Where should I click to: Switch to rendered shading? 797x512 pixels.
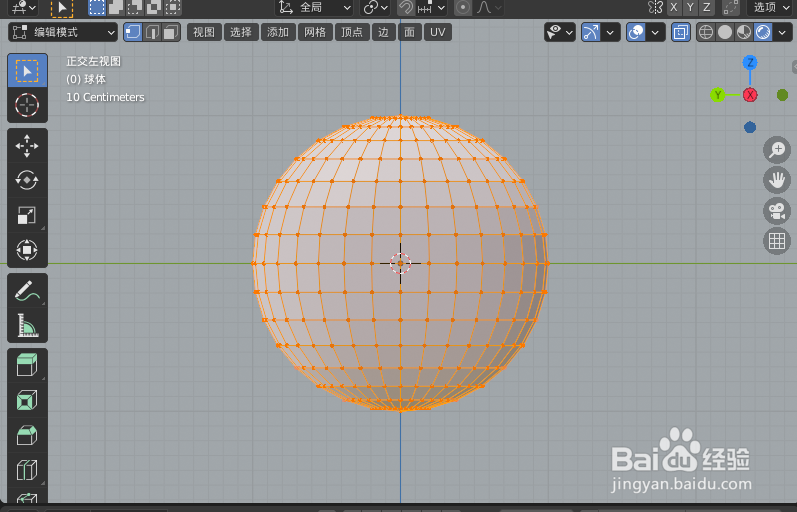[x=763, y=33]
